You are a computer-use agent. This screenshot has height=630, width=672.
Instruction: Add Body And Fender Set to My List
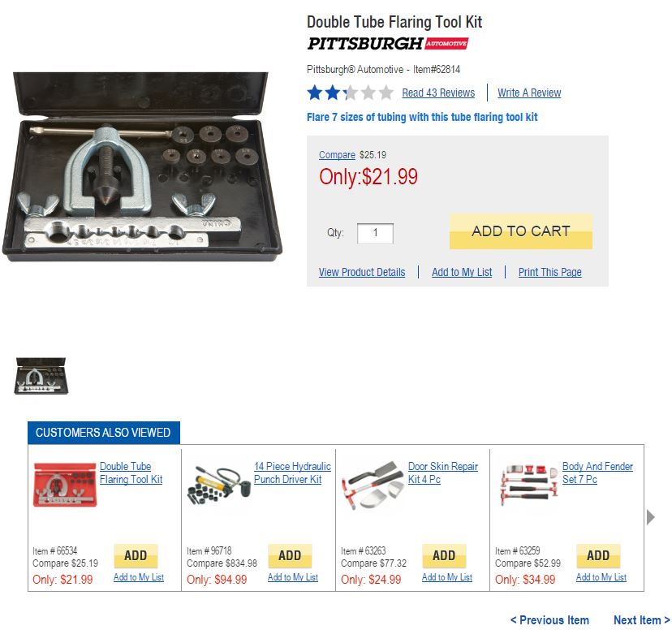pos(601,578)
